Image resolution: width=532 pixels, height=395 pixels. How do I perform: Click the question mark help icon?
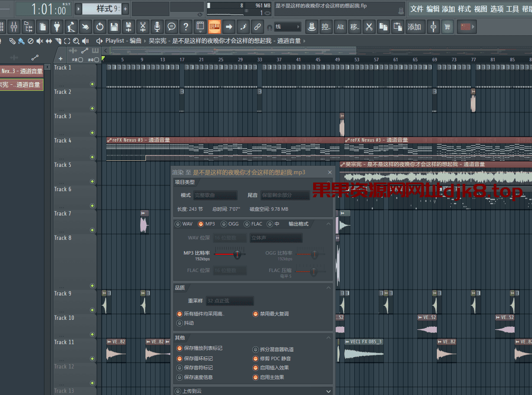coord(186,27)
